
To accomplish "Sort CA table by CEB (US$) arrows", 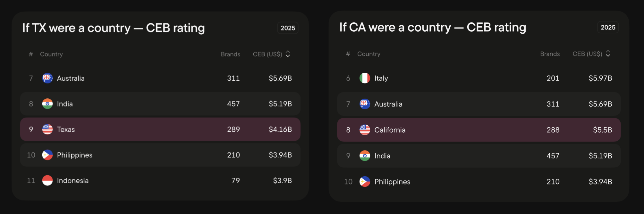I will 608,54.
